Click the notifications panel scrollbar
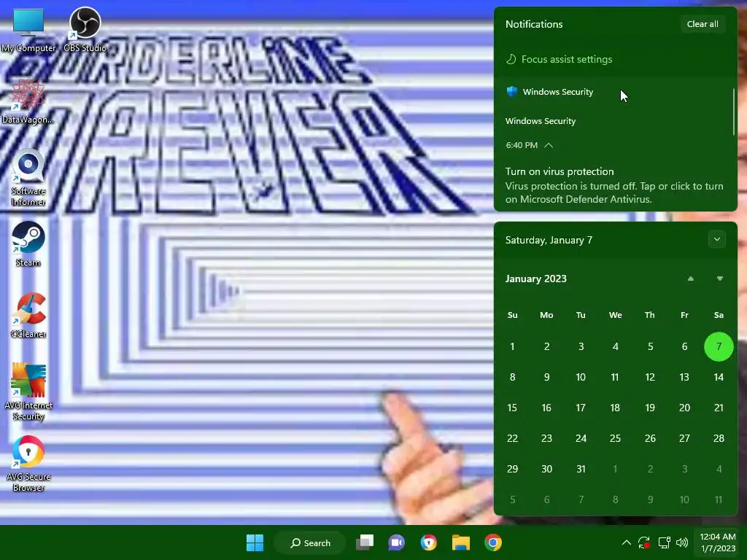Screen dimensions: 747x560 pos(734,112)
